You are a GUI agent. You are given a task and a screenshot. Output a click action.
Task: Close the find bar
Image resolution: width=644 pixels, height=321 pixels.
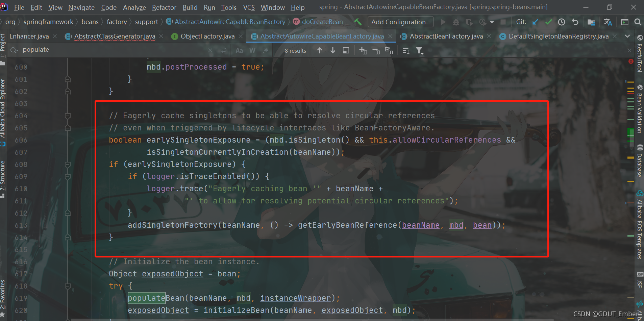pos(629,50)
